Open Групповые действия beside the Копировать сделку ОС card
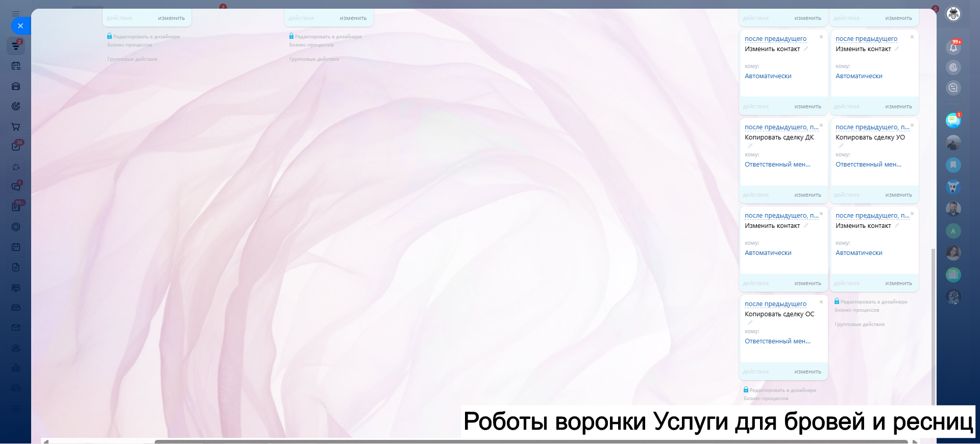Screen dimensions: 980x444 point(860,324)
